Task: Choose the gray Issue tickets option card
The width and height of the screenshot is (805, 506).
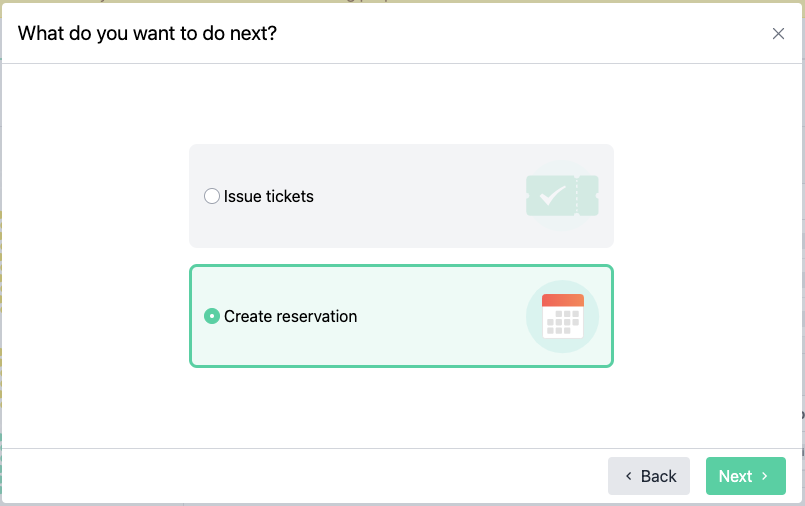Action: (x=401, y=196)
